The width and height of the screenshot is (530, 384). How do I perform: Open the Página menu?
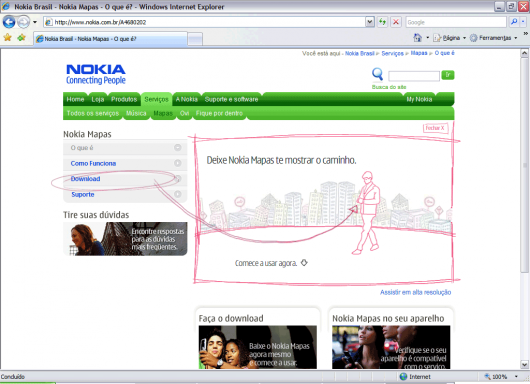coord(450,38)
